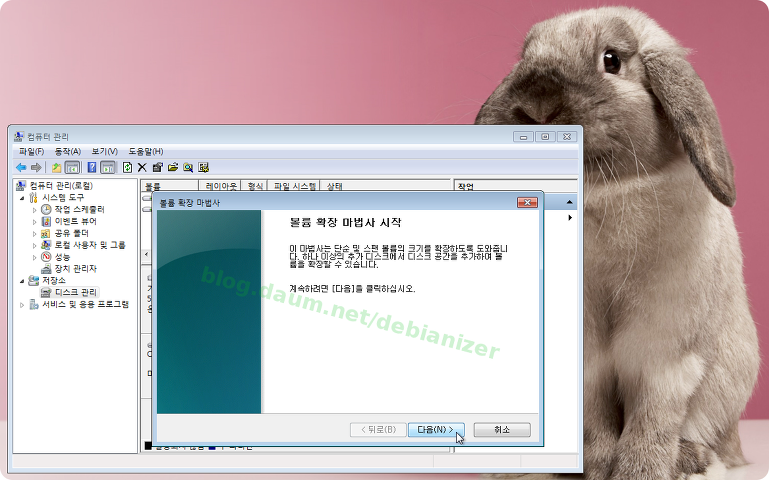
Task: Collapse the action pane section arrow
Action: click(569, 202)
